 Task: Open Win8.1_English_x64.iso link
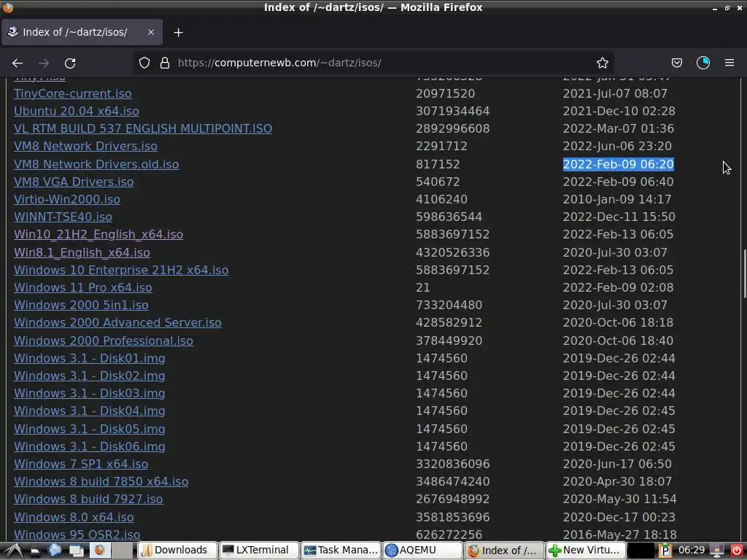(x=82, y=252)
